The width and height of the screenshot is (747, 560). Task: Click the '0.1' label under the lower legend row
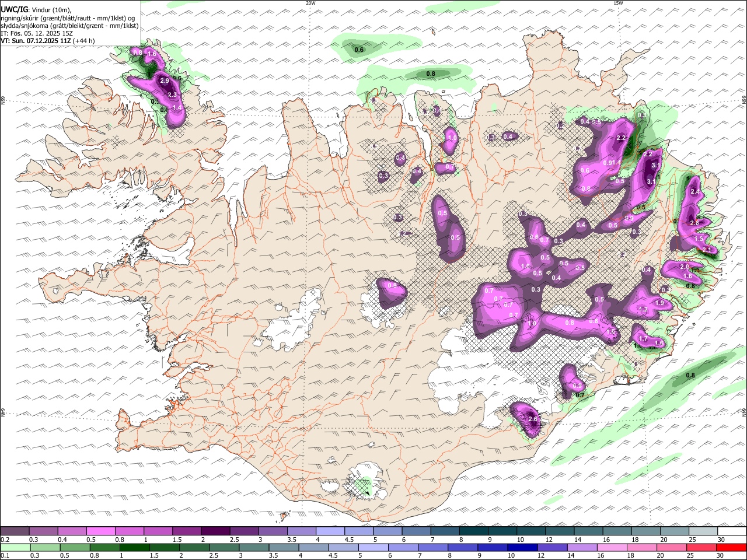pyautogui.click(x=5, y=555)
